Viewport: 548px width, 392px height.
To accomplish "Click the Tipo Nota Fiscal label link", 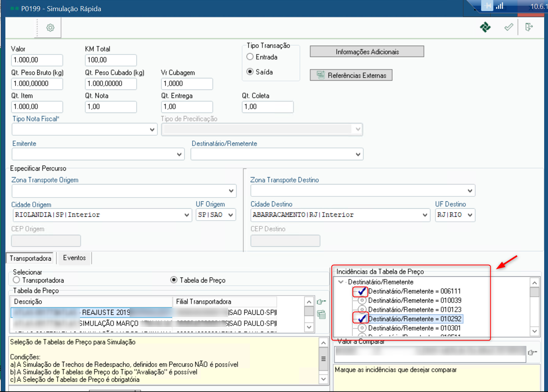I will [36, 119].
